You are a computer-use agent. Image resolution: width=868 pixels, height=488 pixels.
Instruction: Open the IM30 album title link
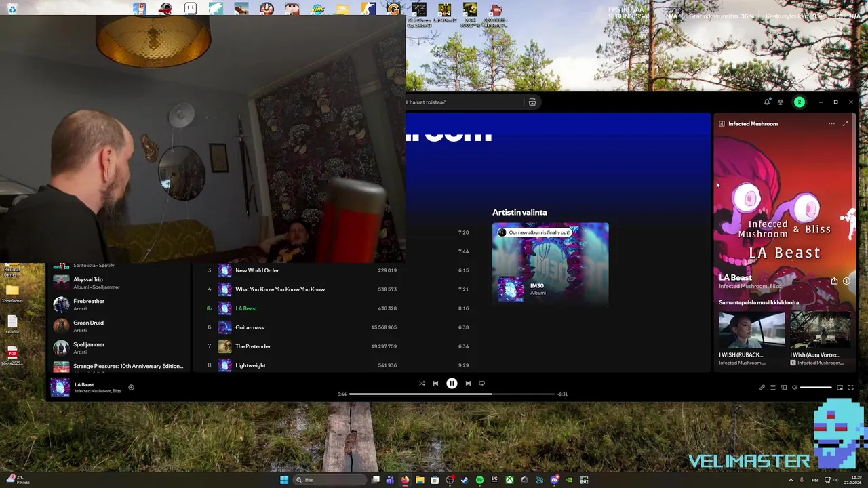(x=537, y=286)
